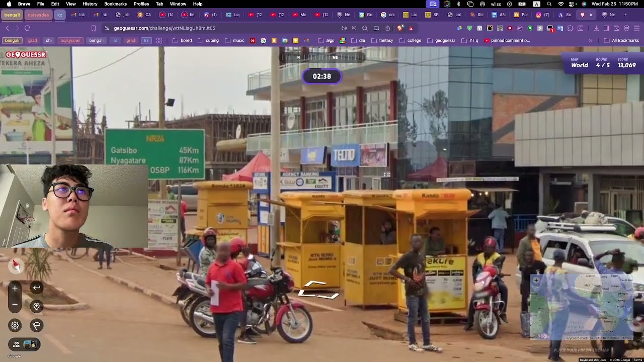Screen dimensions: 644x362
Task: Open the 'cubing' bookmarks folder
Action: point(208,40)
